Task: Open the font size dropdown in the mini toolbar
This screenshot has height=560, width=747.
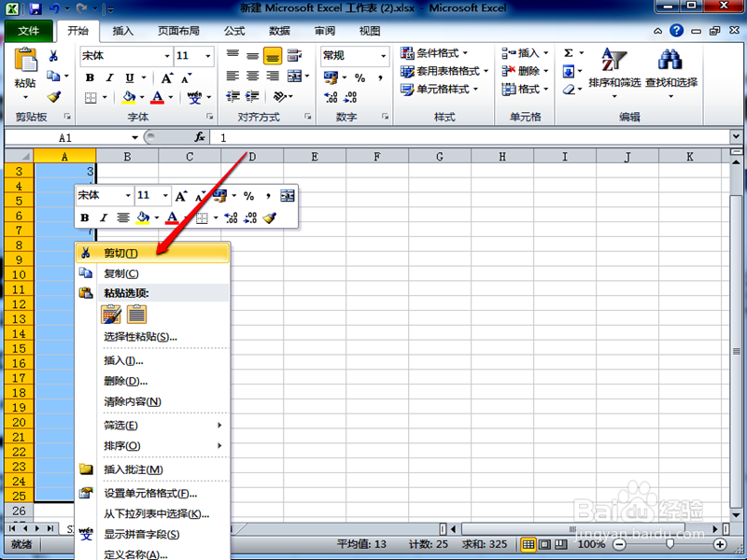Action: 164,195
